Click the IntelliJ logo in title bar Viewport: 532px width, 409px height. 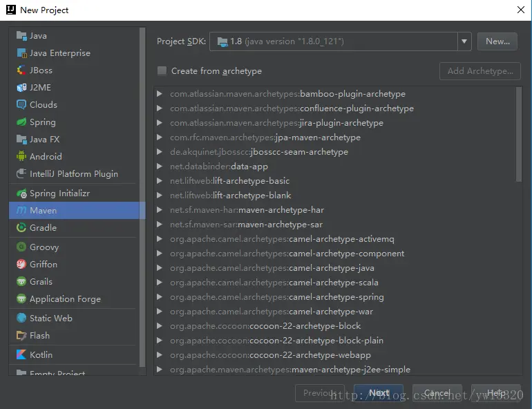pos(11,10)
